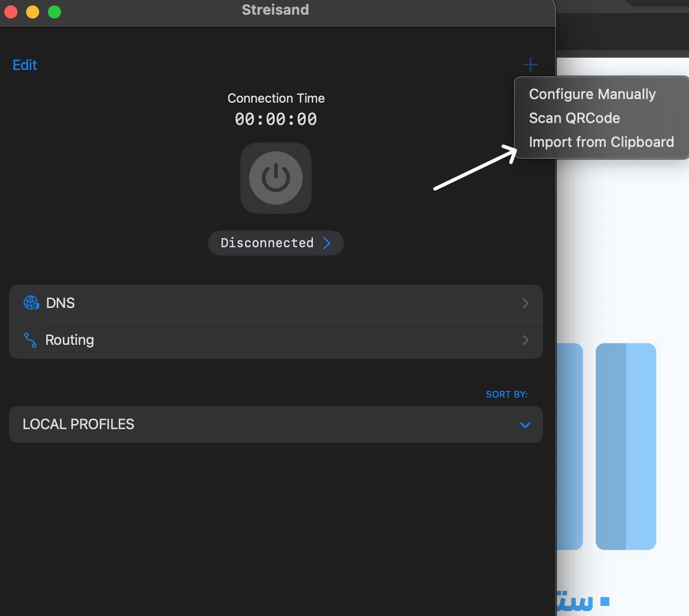
Task: Select Configure Manually from the menu
Action: [592, 94]
